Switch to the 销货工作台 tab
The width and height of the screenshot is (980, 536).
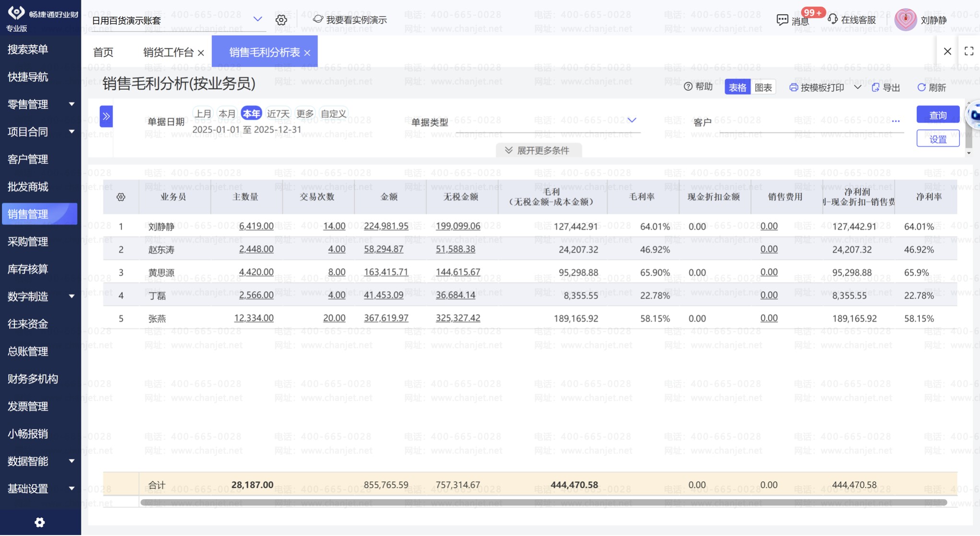click(168, 52)
